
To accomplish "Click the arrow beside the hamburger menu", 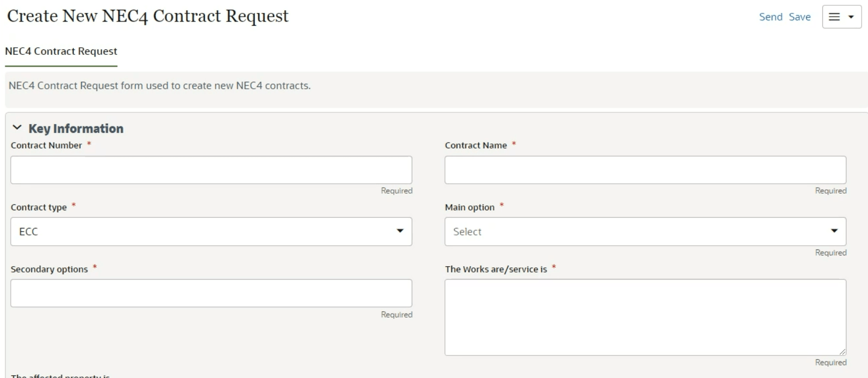I will 851,17.
